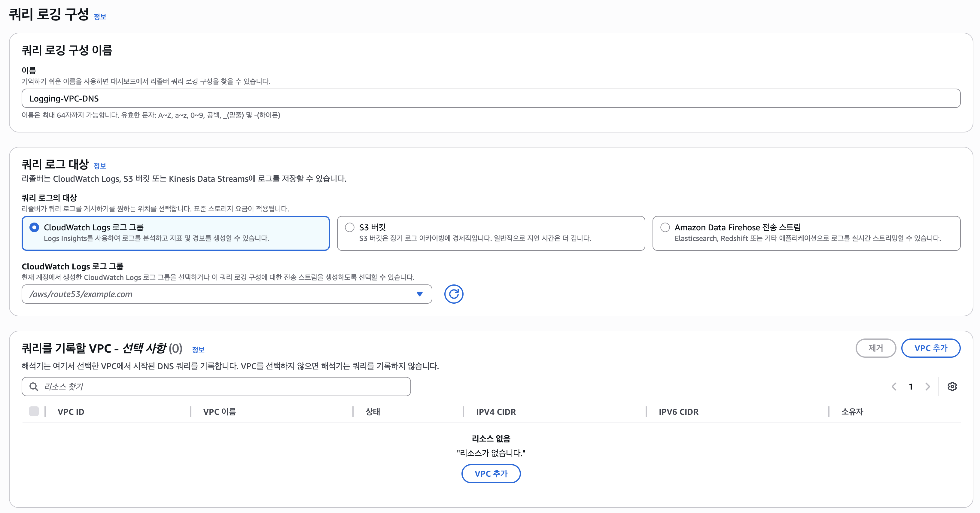This screenshot has width=980, height=513.
Task: Select CloudWatch Logs log group radio option
Action: coord(34,227)
